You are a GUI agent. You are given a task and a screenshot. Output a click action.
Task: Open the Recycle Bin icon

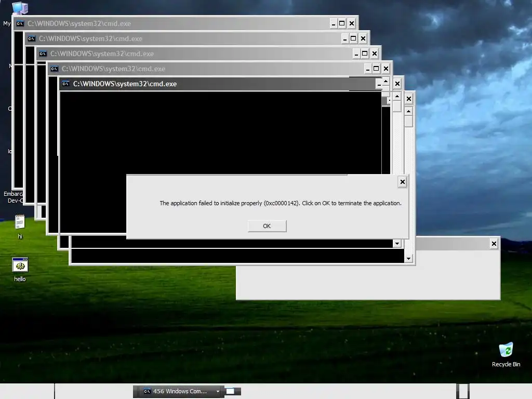506,355
